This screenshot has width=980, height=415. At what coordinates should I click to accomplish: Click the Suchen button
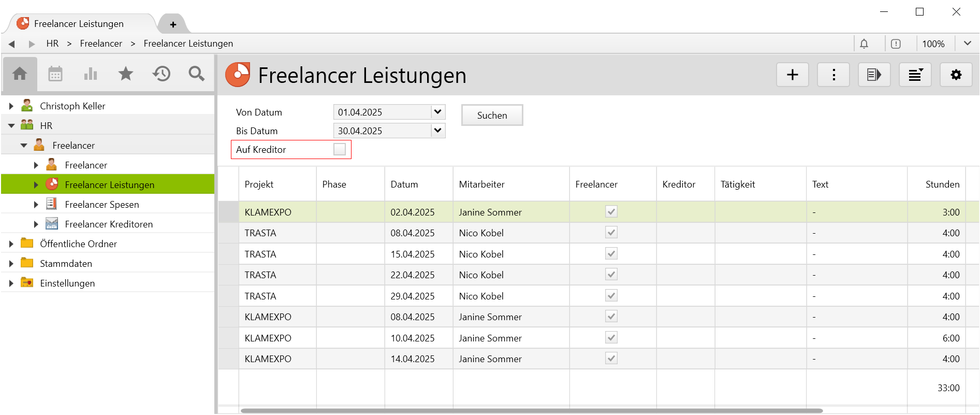[x=492, y=116]
